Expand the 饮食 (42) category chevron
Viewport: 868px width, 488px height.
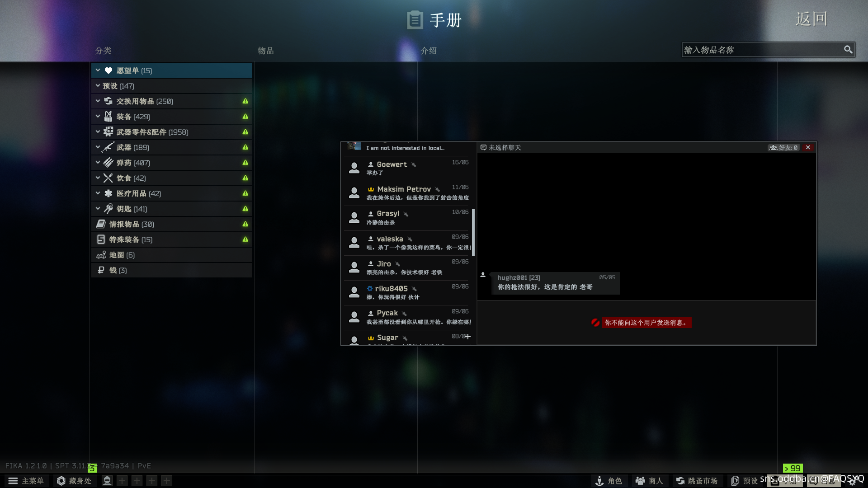pyautogui.click(x=98, y=178)
